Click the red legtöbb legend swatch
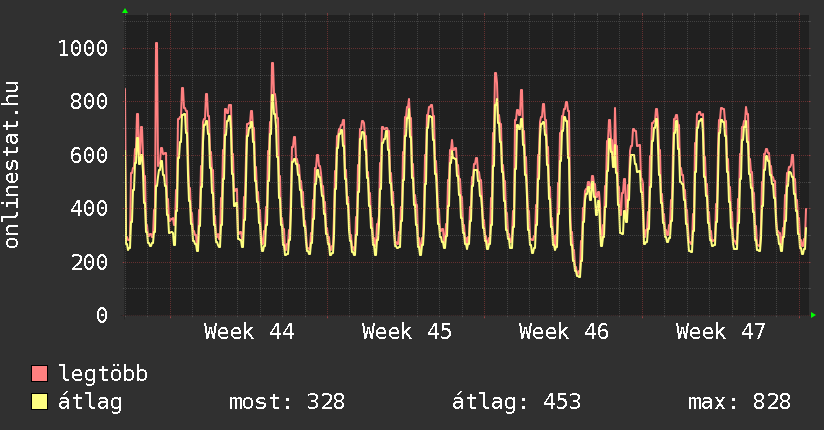Image resolution: width=824 pixels, height=430 pixels. (40, 374)
